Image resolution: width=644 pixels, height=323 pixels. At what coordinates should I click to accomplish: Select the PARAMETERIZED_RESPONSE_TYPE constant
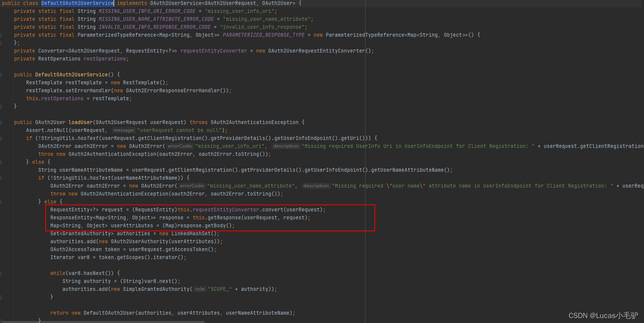(x=264, y=35)
